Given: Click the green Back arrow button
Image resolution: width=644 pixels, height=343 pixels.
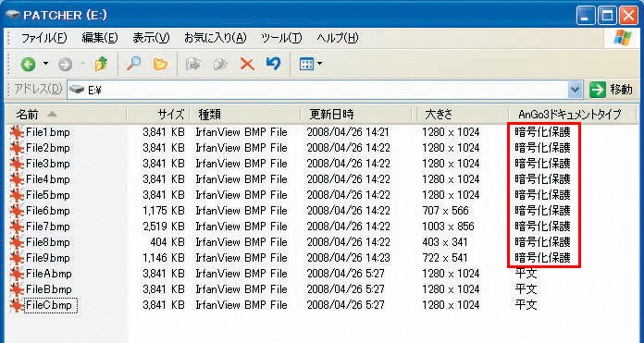Looking at the screenshot, I should pos(29,64).
